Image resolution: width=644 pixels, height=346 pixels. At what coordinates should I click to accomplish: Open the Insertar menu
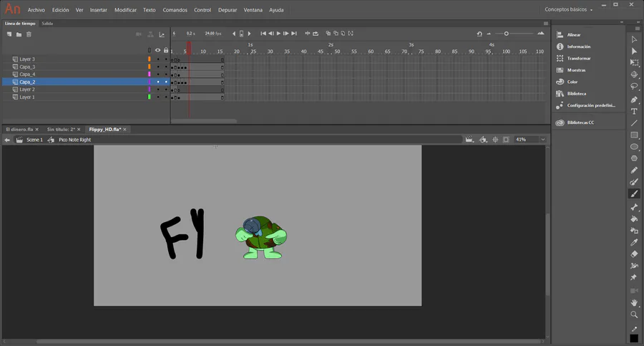click(99, 10)
